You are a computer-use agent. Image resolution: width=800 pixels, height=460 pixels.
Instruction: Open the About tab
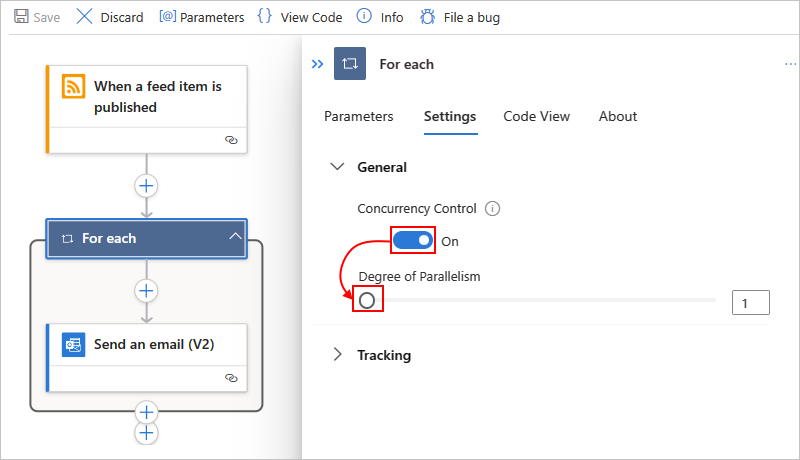[x=618, y=116]
